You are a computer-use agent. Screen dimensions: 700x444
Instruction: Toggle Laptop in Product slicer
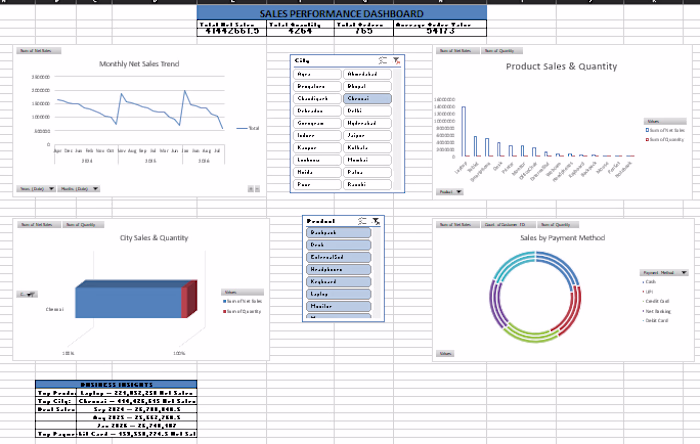(338, 294)
